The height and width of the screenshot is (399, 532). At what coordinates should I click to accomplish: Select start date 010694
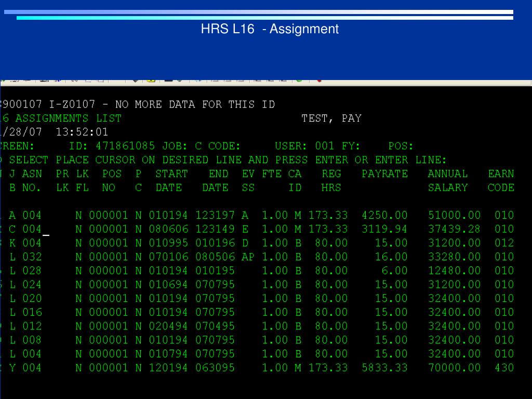168,285
